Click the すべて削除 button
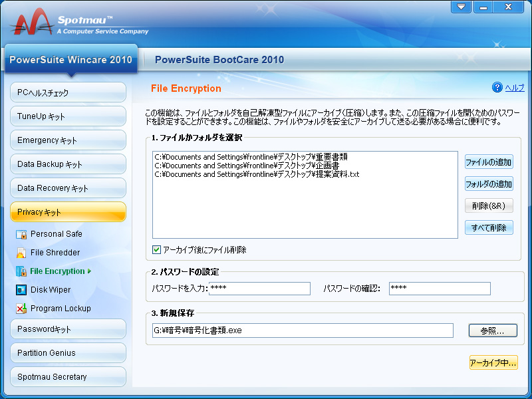Viewport: 532px width, 399px height. click(x=489, y=227)
